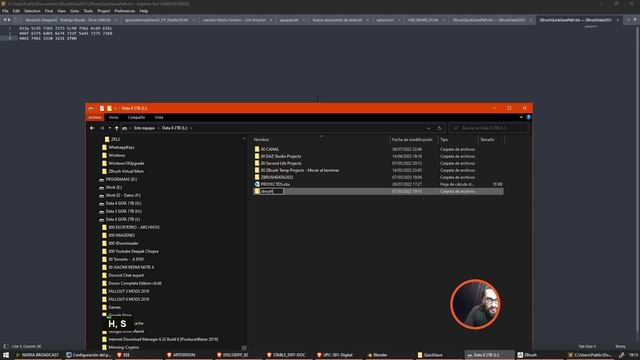Click the blue Help icon in Explorer
Viewport: 640px width, 360px height.
[528, 118]
